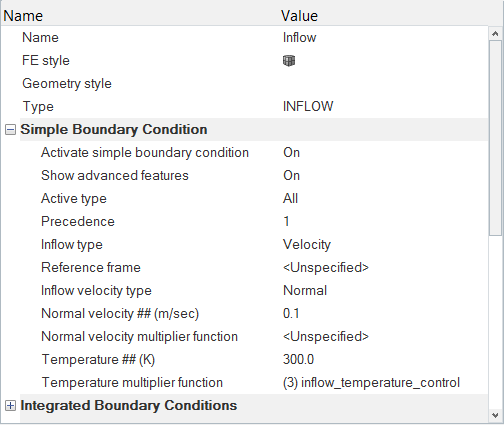
Task: Click the FE style mesh cube icon
Action: (289, 61)
